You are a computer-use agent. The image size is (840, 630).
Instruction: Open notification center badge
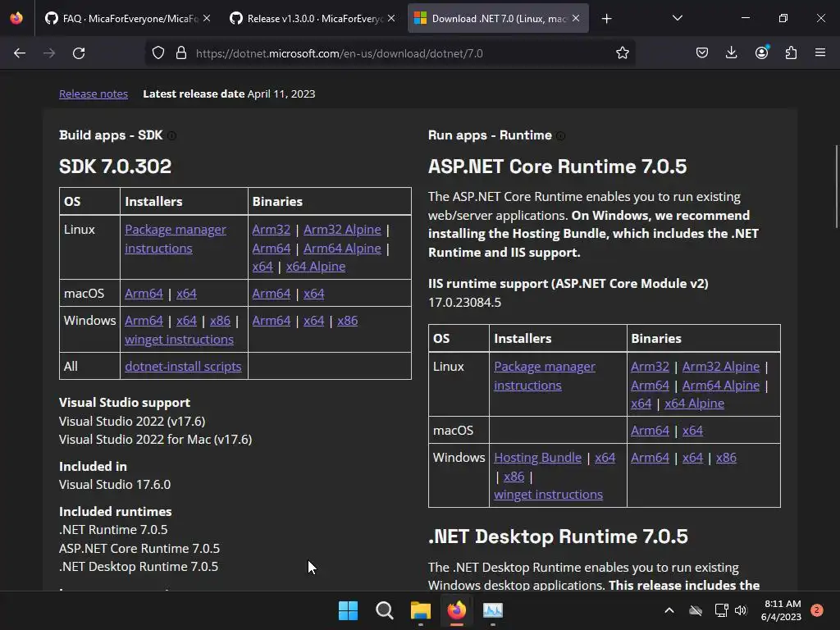tap(817, 610)
